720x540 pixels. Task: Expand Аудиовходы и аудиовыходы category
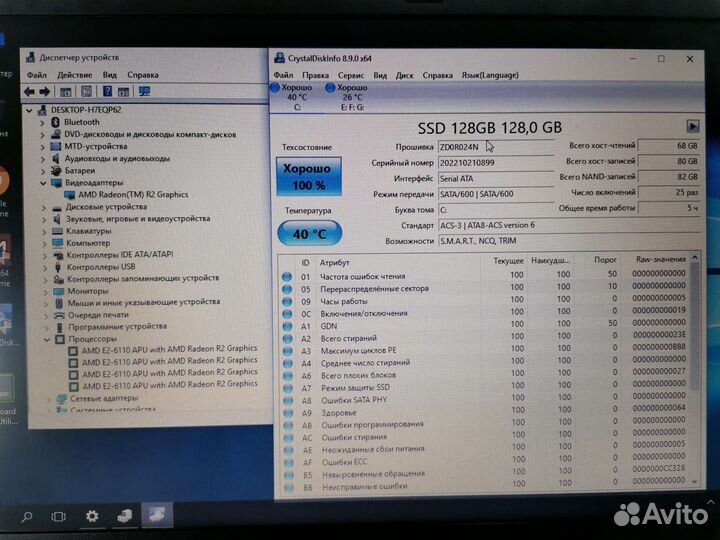click(43, 159)
